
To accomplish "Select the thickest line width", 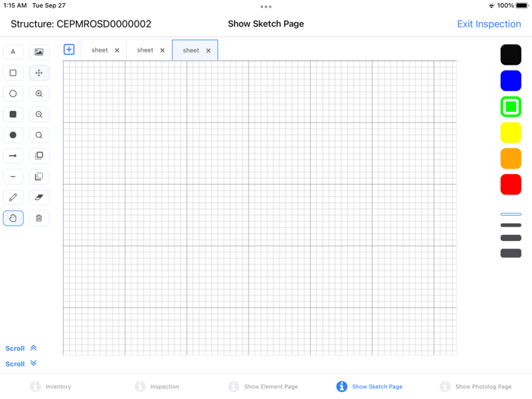I will click(x=511, y=253).
